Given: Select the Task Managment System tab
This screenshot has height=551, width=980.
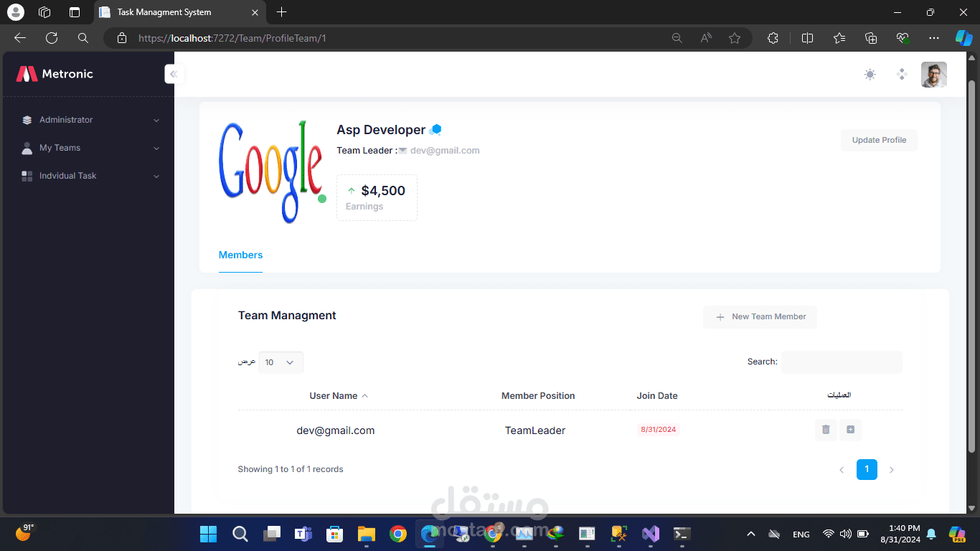Looking at the screenshot, I should (179, 12).
